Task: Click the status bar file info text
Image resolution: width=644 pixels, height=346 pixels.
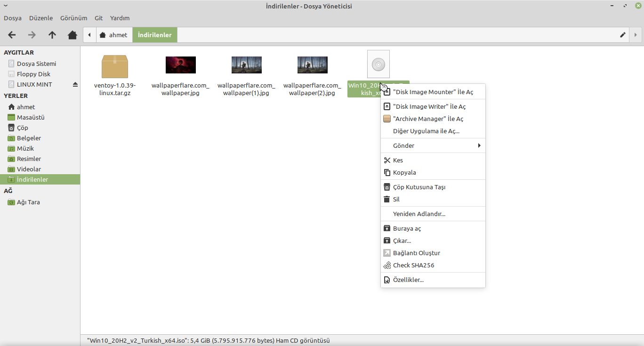Action: 209,340
